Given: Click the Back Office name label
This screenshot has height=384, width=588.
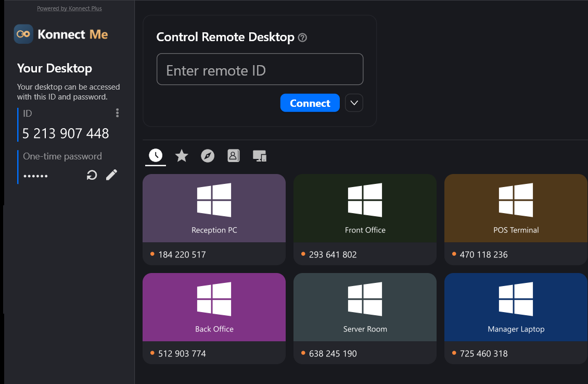Looking at the screenshot, I should [x=214, y=329].
